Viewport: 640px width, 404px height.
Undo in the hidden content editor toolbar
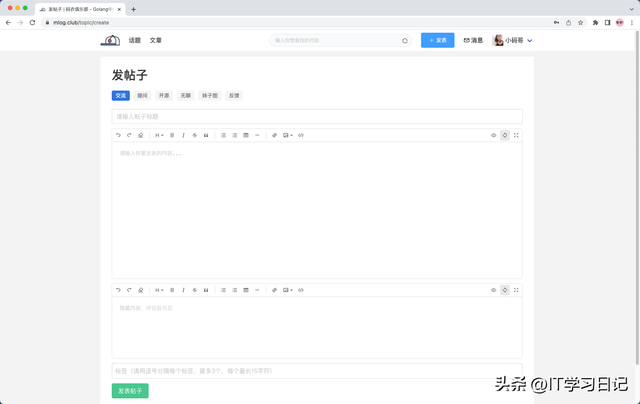[x=118, y=290]
